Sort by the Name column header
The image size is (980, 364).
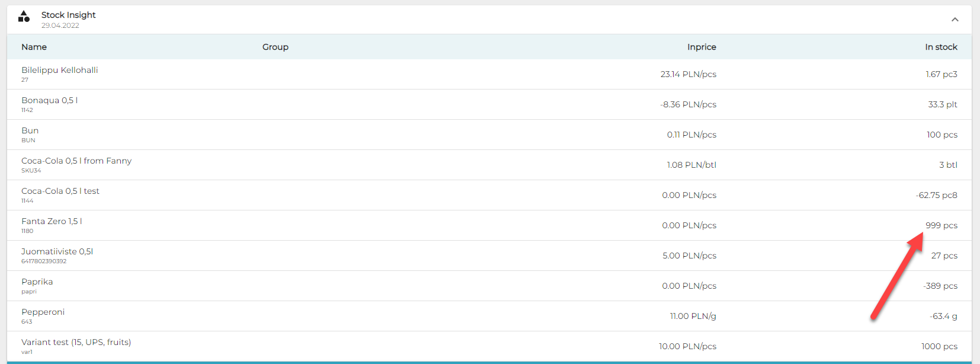[x=34, y=47]
